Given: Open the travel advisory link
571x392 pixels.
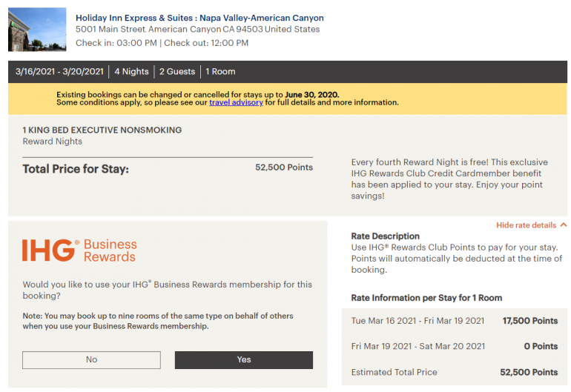Looking at the screenshot, I should pos(236,102).
